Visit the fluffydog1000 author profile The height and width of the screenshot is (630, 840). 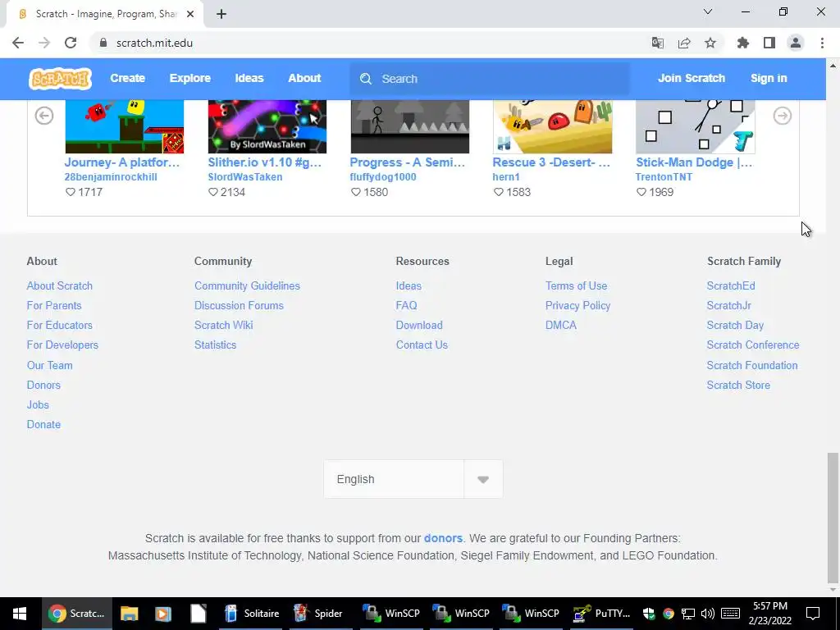coord(383,177)
